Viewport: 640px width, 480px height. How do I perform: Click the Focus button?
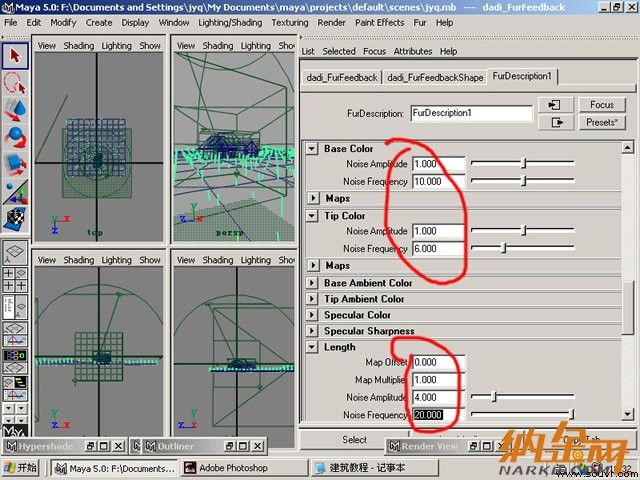(x=602, y=105)
